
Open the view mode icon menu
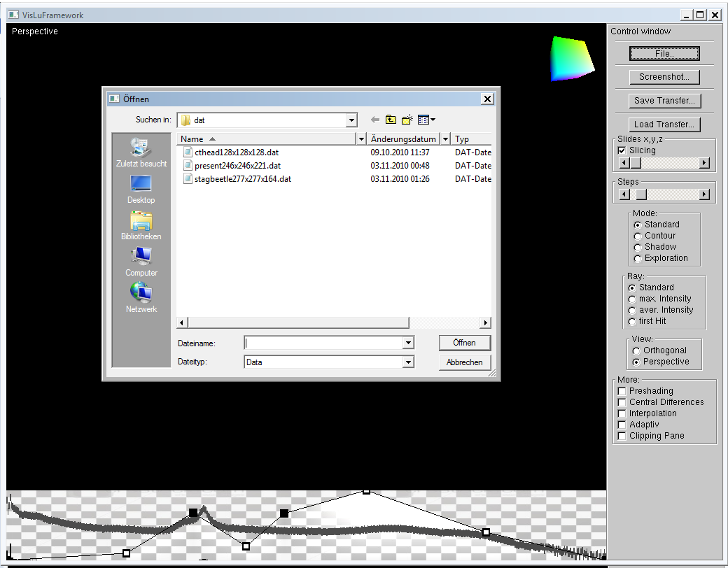(x=423, y=120)
